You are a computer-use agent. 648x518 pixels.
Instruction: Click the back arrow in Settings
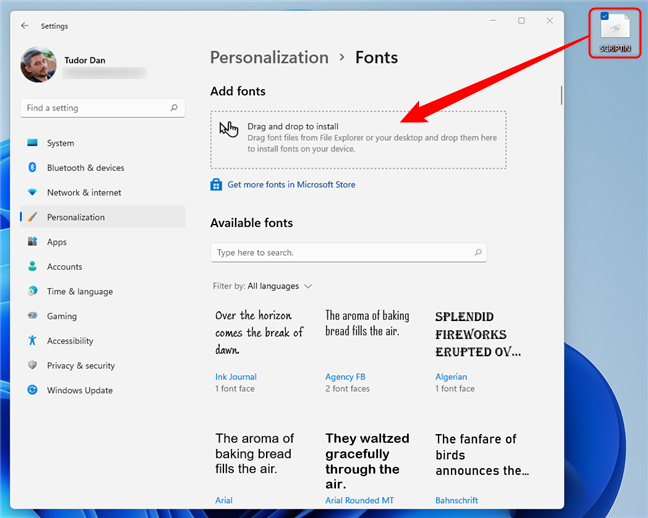(x=25, y=26)
